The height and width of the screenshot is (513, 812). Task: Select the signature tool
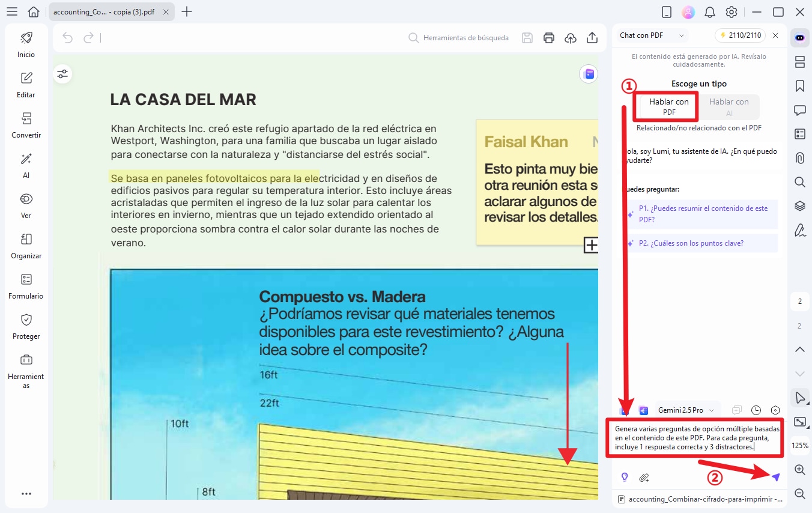[799, 229]
